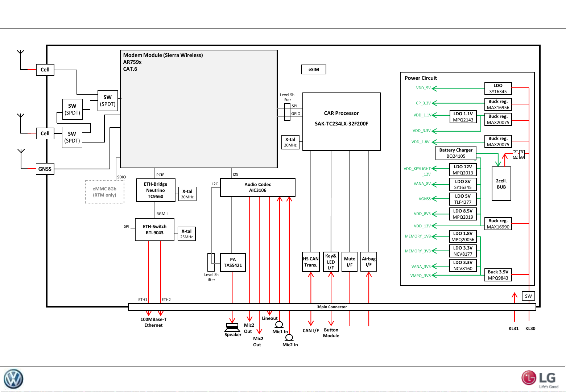Click the VDD_KEYLIGHT_12V rail label

417,172
